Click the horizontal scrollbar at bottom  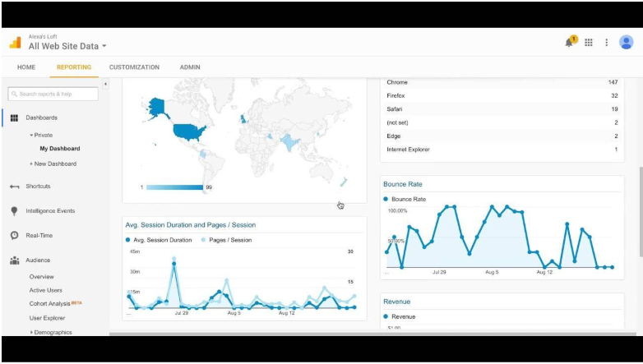(x=374, y=334)
